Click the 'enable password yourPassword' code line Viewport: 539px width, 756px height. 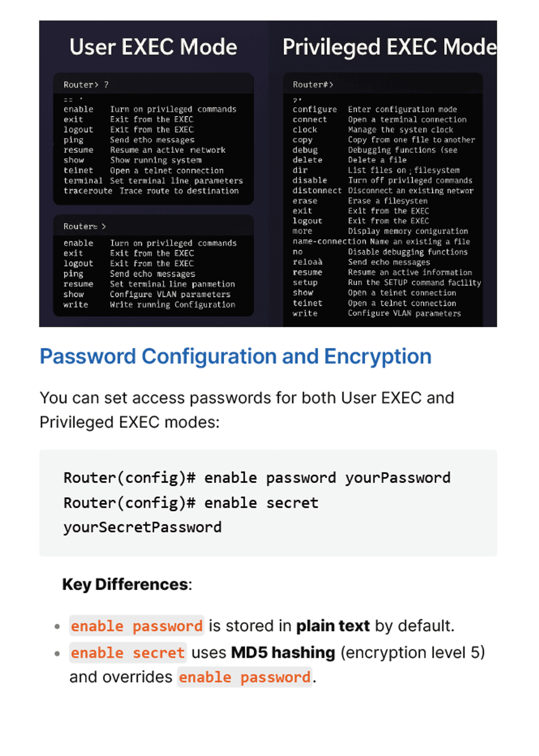pos(257,477)
